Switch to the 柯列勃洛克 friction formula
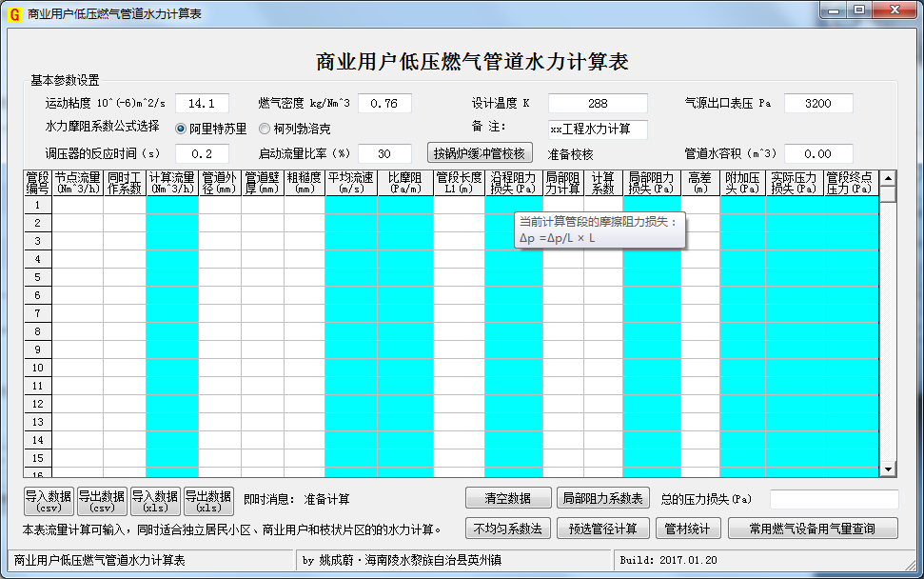The width and height of the screenshot is (924, 579). pos(265,128)
